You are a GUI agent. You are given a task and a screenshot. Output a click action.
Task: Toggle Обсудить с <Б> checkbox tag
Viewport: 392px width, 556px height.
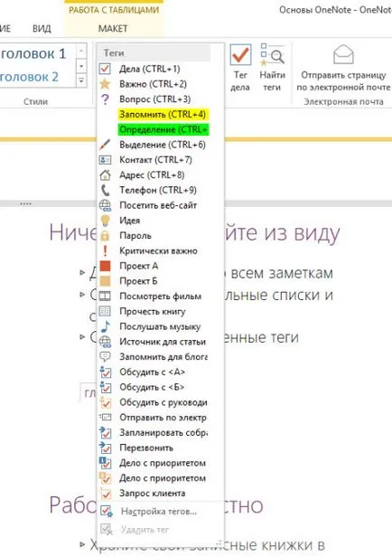point(106,387)
